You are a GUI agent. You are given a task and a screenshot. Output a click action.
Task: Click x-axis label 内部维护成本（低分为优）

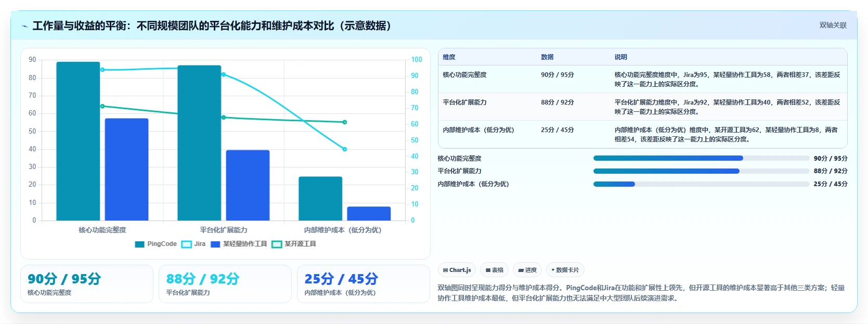point(343,230)
